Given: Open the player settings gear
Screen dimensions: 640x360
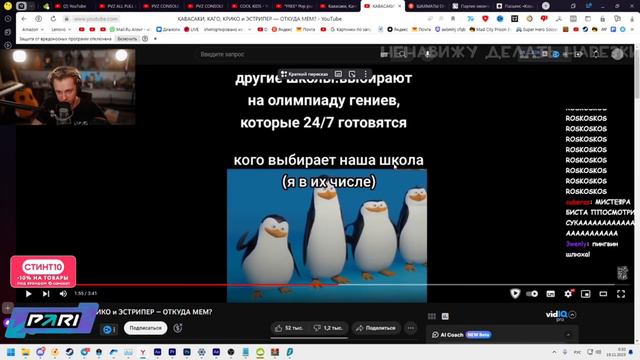Looking at the screenshot, I should (568, 293).
